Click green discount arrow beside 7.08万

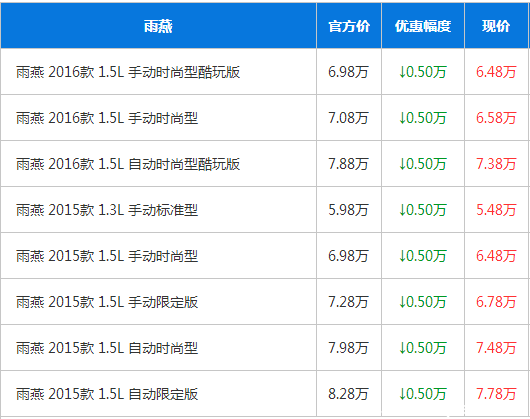pos(402,118)
